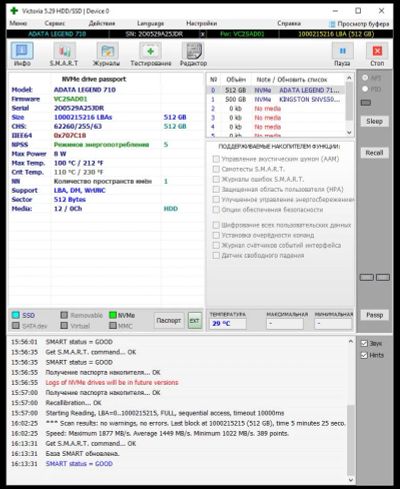Open the Журналы toolbar icon
The width and height of the screenshot is (400, 489).
pyautogui.click(x=107, y=51)
